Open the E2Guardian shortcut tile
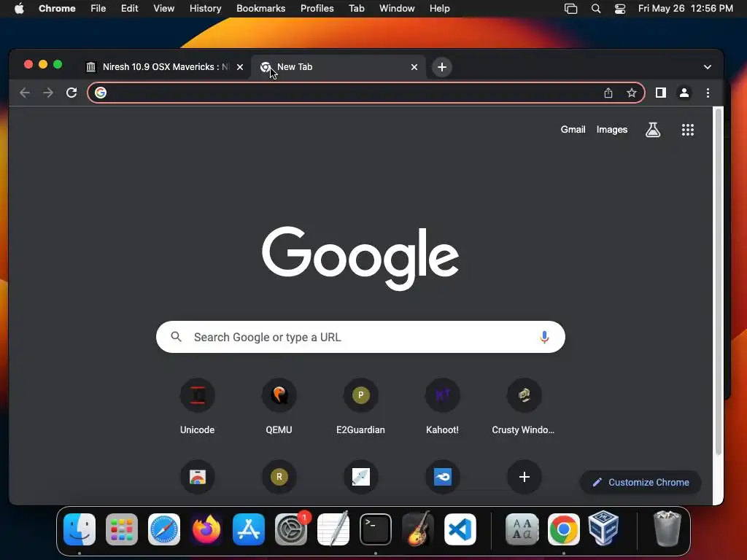 tap(360, 407)
